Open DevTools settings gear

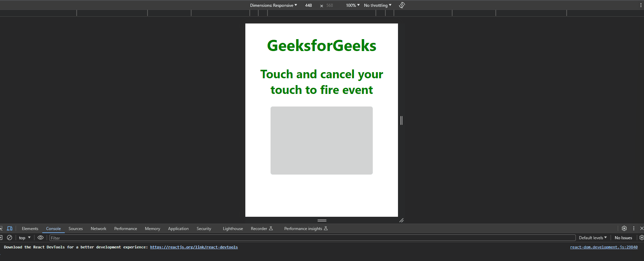[x=624, y=228]
